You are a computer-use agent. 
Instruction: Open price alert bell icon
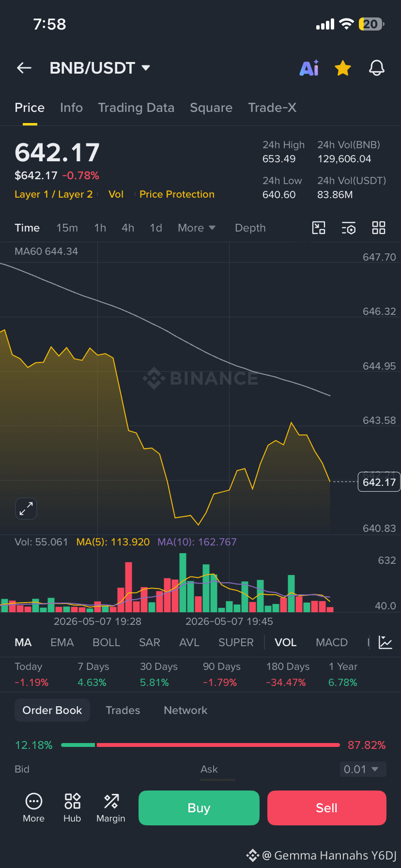(377, 68)
